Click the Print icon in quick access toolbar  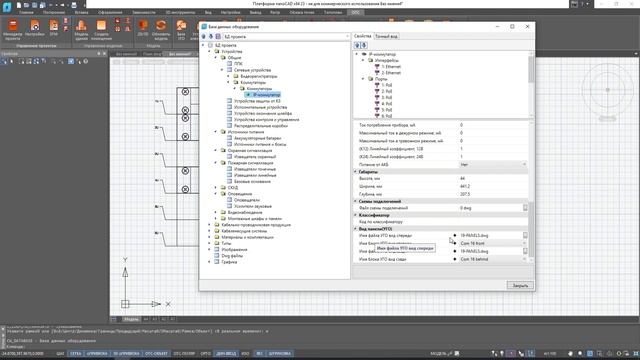pyautogui.click(x=74, y=5)
